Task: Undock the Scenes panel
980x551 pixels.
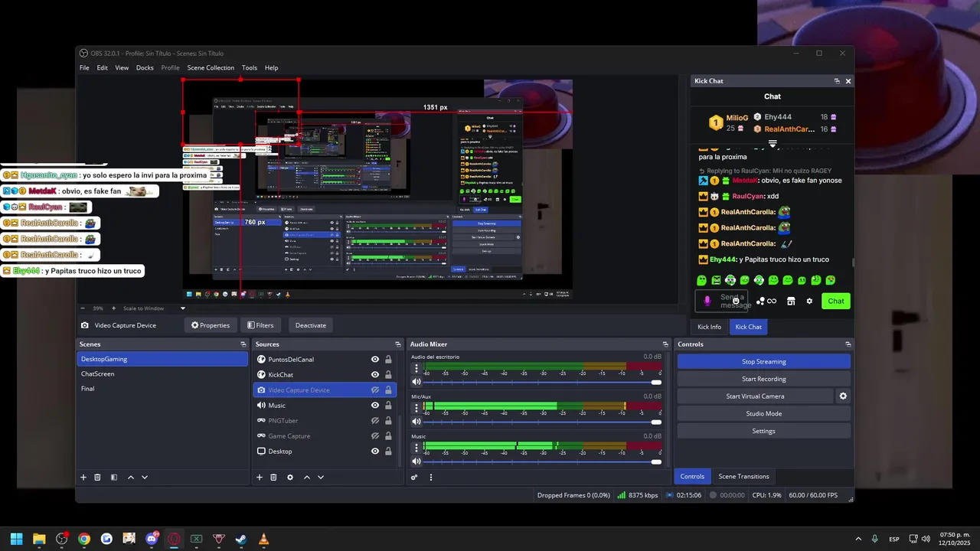Action: click(x=243, y=344)
